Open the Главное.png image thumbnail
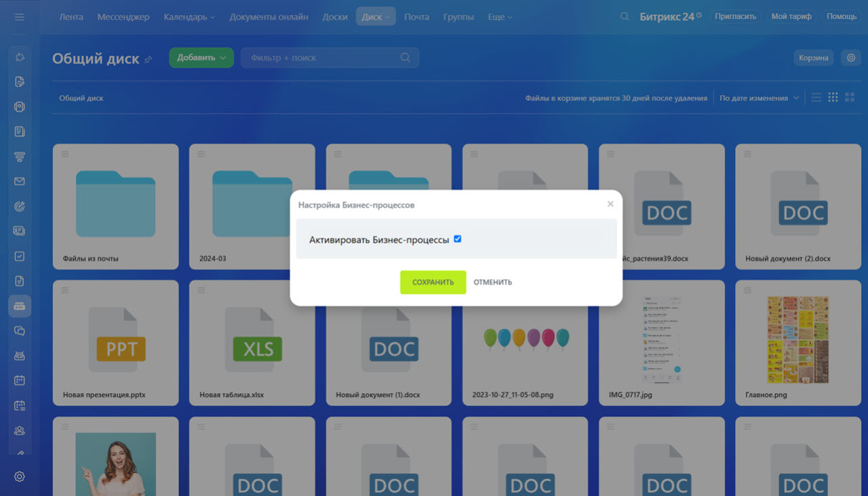 pyautogui.click(x=798, y=340)
